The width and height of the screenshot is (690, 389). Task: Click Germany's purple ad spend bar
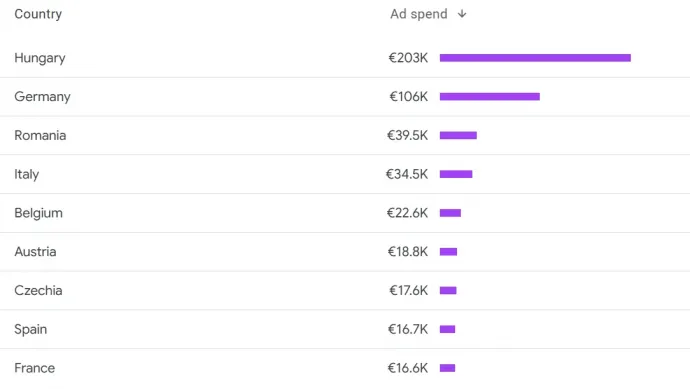(490, 96)
